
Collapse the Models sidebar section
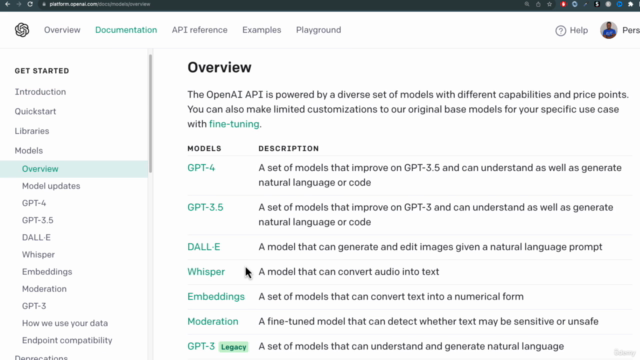[29, 151]
